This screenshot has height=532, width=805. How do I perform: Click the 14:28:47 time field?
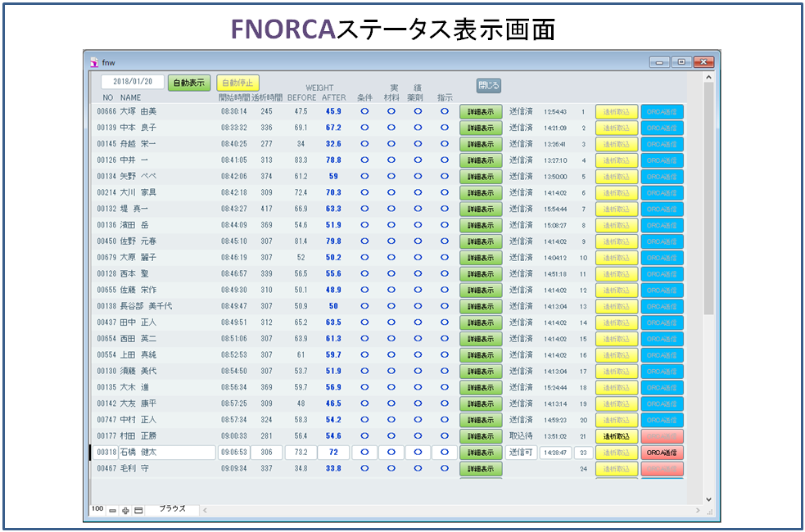[x=555, y=453]
